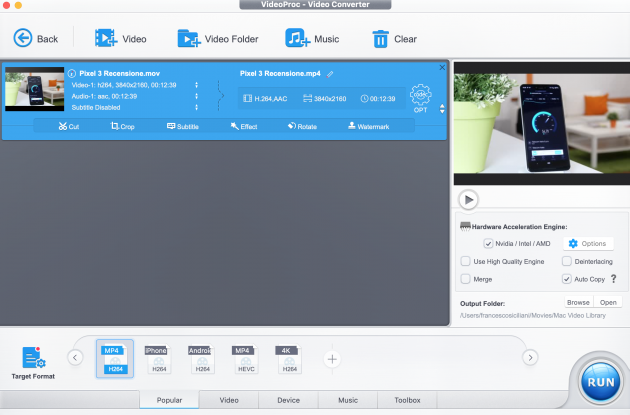Expand the Audio-1 track selector
Viewport: 630px width, 415px height.
[x=196, y=96]
